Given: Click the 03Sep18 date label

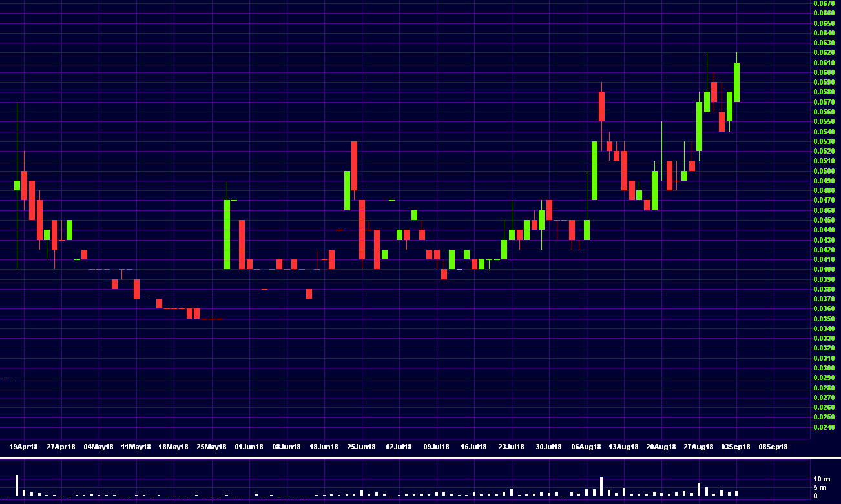Looking at the screenshot, I should coord(736,447).
